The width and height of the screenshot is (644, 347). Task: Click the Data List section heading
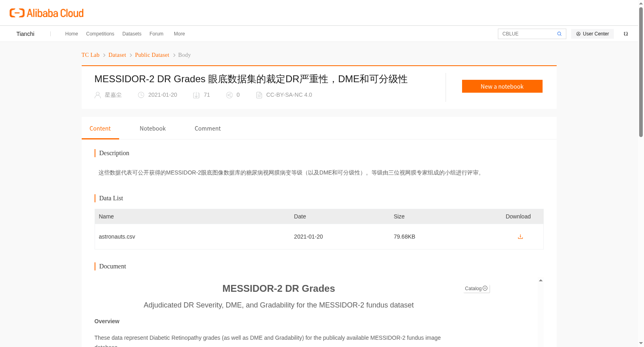click(111, 198)
